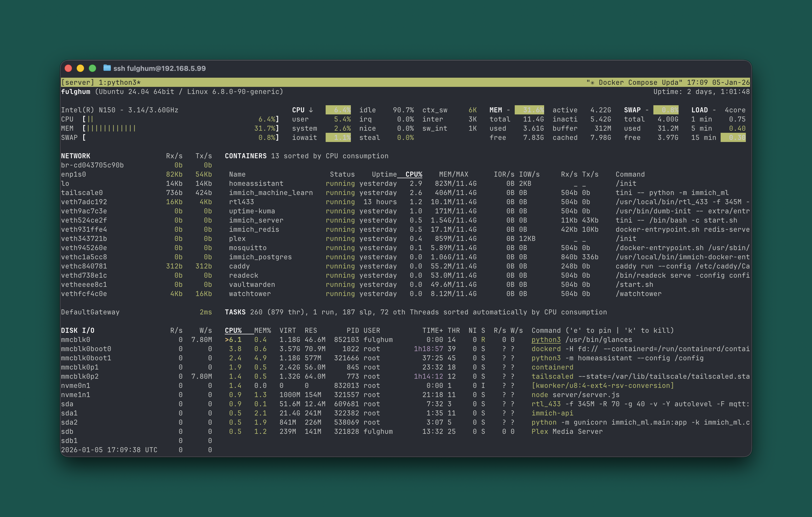Click the dockerd process command link
This screenshot has width=812, height=517.
(546, 349)
